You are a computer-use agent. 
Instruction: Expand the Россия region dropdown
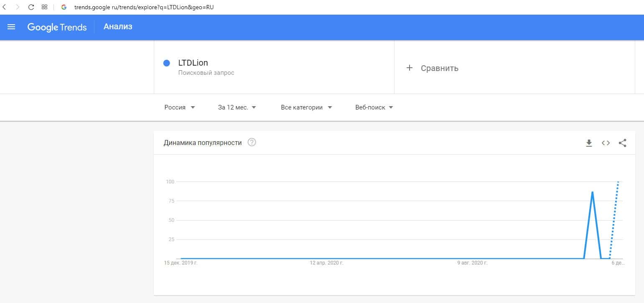tap(180, 107)
